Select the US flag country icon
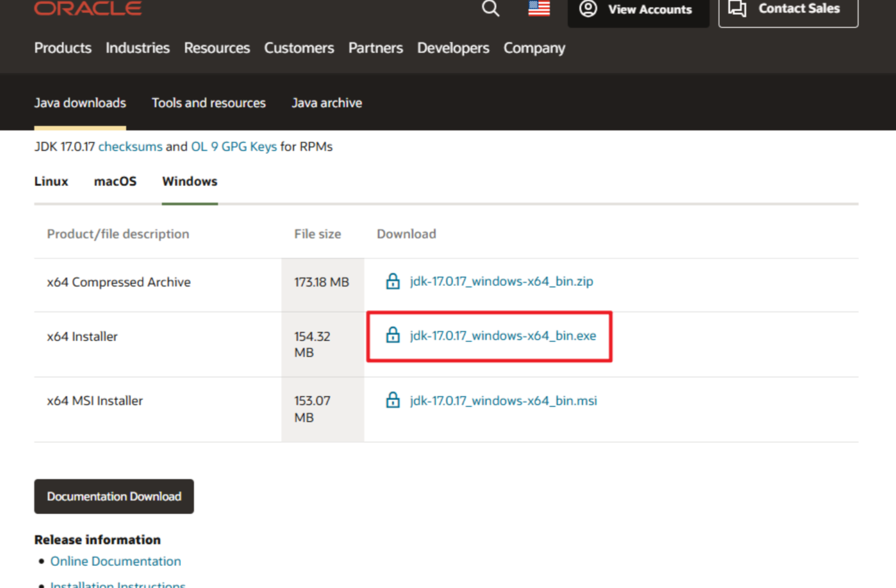Screen dimensions: 896x588 pyautogui.click(x=539, y=8)
